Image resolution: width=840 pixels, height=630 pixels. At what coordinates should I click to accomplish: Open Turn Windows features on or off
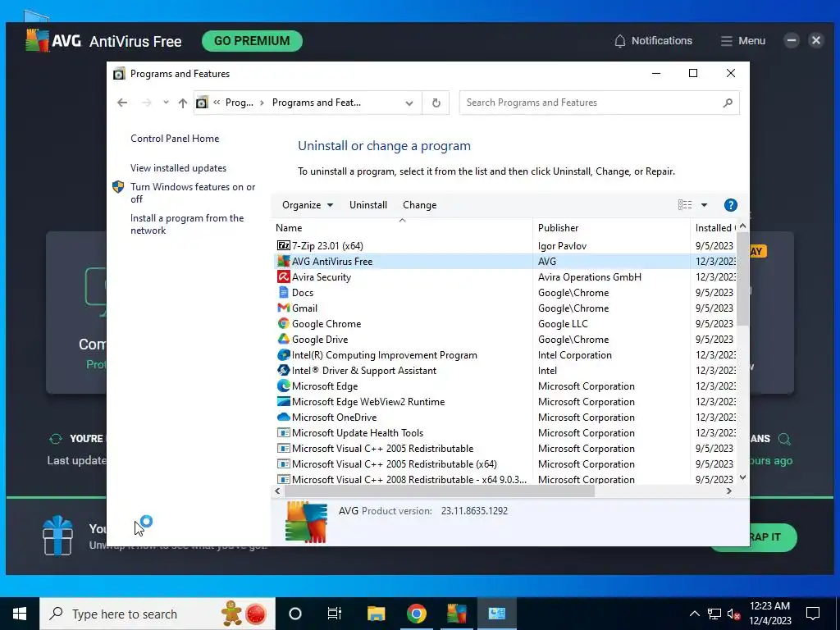point(193,193)
